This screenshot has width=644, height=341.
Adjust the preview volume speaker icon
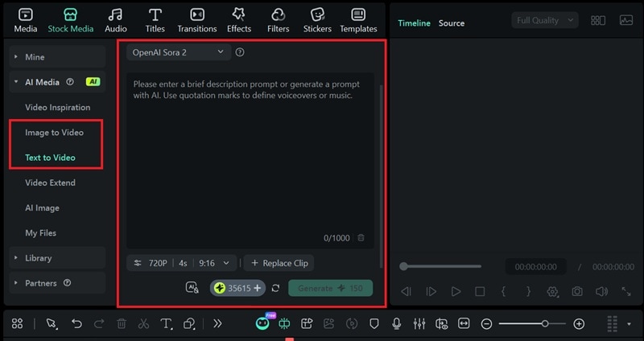tap(601, 291)
